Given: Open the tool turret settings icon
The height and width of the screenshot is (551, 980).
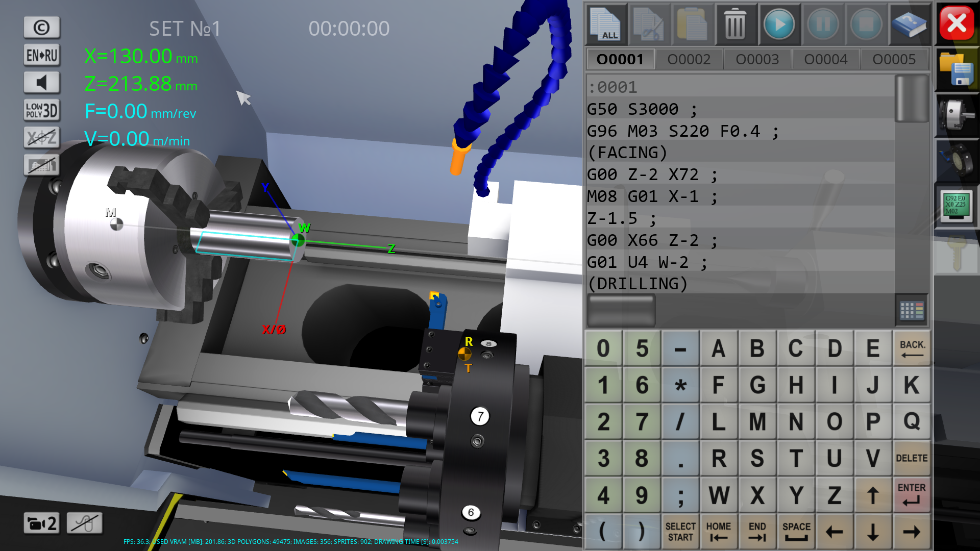Looking at the screenshot, I should click(x=957, y=161).
